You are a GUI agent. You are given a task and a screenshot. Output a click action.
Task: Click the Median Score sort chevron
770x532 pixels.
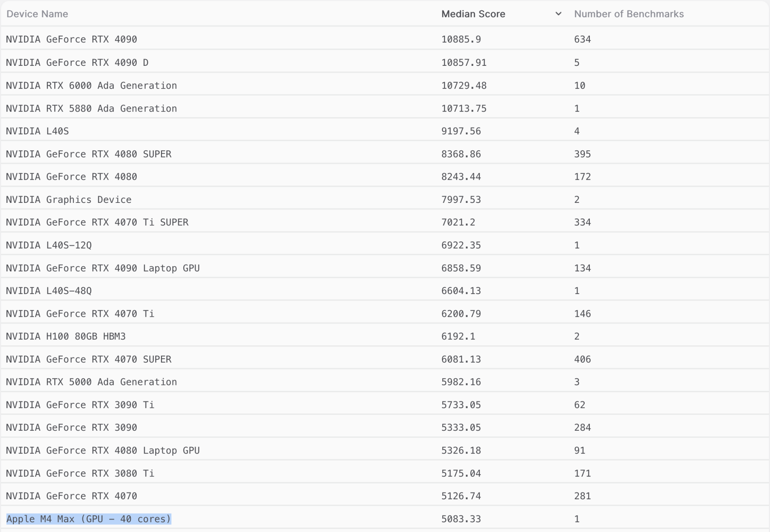coord(558,14)
